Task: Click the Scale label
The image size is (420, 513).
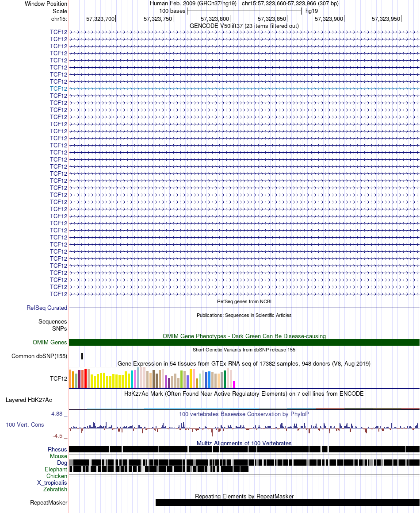Action: pos(60,11)
